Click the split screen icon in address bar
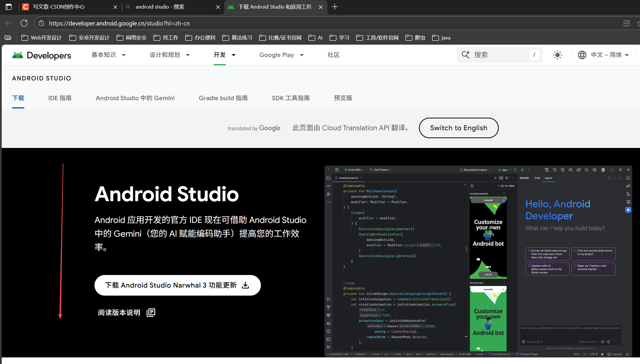Image resolution: width=640 pixels, height=364 pixels. [627, 23]
